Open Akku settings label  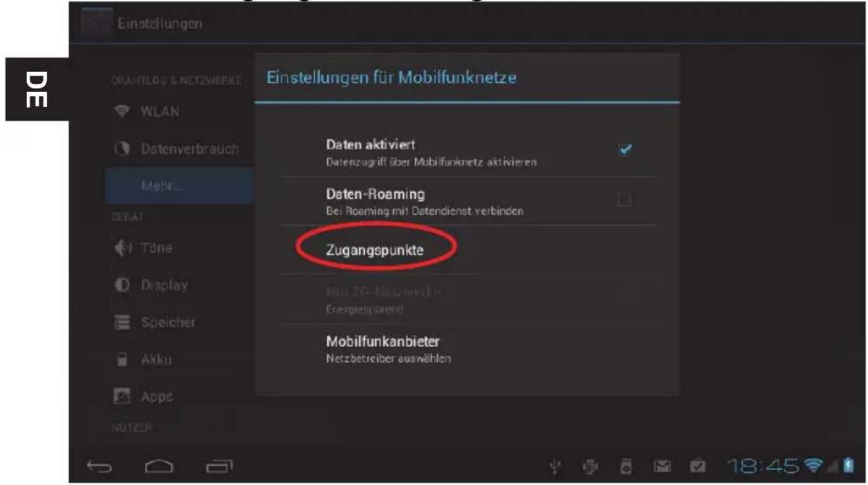pos(158,361)
